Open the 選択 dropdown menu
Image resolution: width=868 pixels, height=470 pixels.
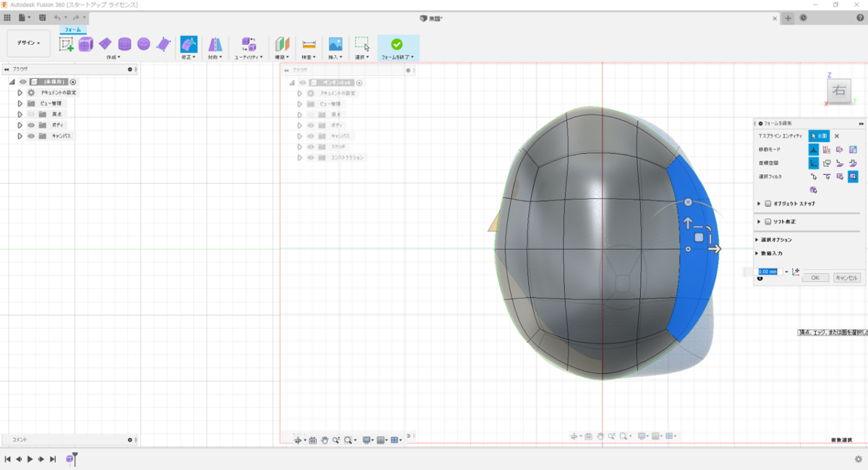362,56
